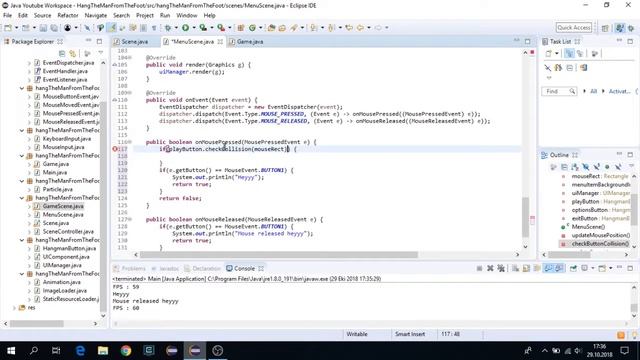Viewport: 640px width, 360px height.
Task: Toggle Hide Non-Public Members in Outline
Action: pyautogui.click(x=607, y=167)
